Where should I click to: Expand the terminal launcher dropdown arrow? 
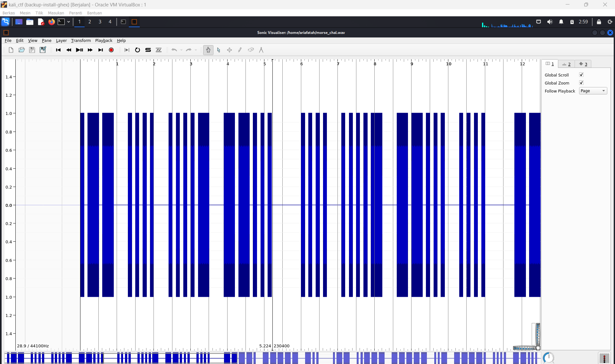click(x=69, y=22)
